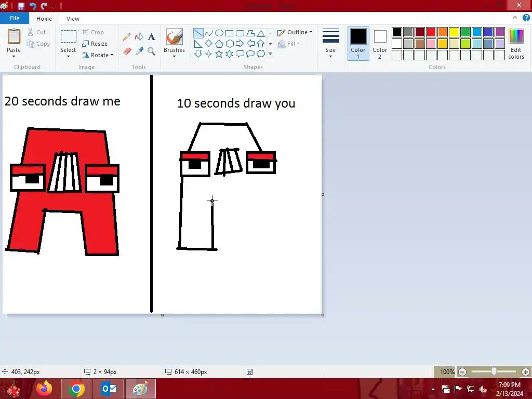Pick the green color swatch

click(x=465, y=32)
